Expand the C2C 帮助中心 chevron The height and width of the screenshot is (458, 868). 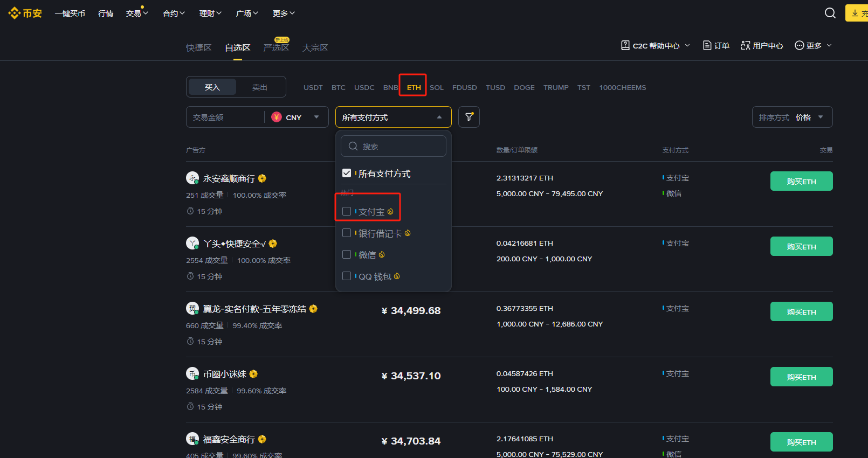[687, 45]
